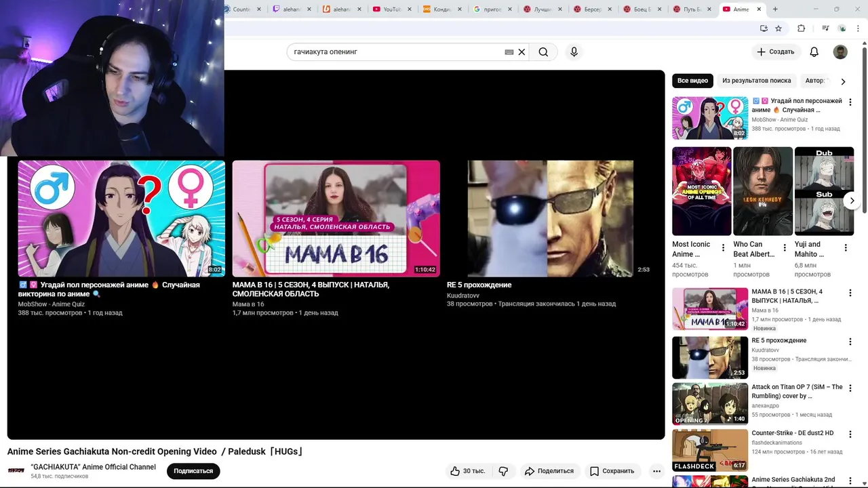Screen dimensions: 868x488
Task: Open sidebar RE 5 прохождение thumbnail
Action: (x=710, y=358)
